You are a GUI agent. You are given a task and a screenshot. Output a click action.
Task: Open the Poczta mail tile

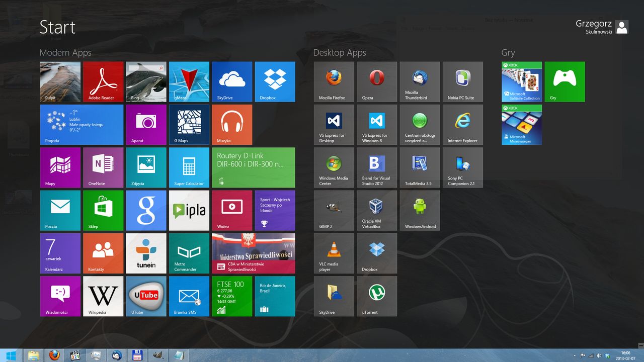pyautogui.click(x=60, y=211)
